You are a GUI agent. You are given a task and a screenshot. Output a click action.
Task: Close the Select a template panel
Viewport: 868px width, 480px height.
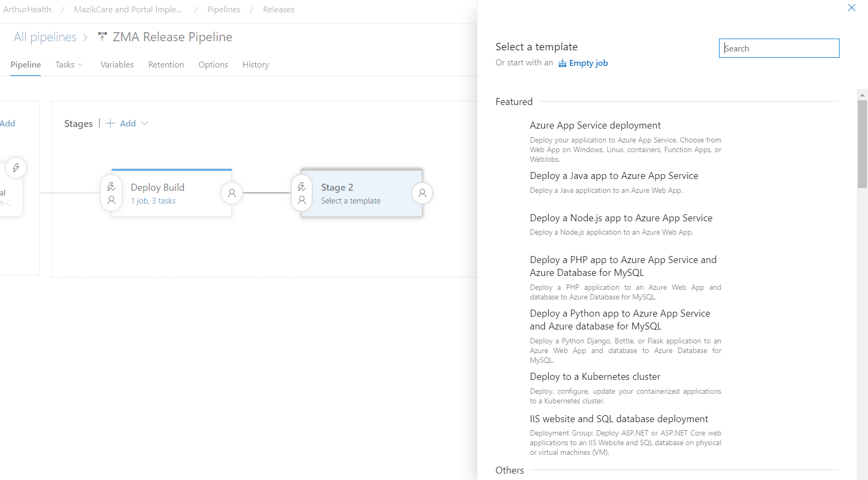[851, 7]
